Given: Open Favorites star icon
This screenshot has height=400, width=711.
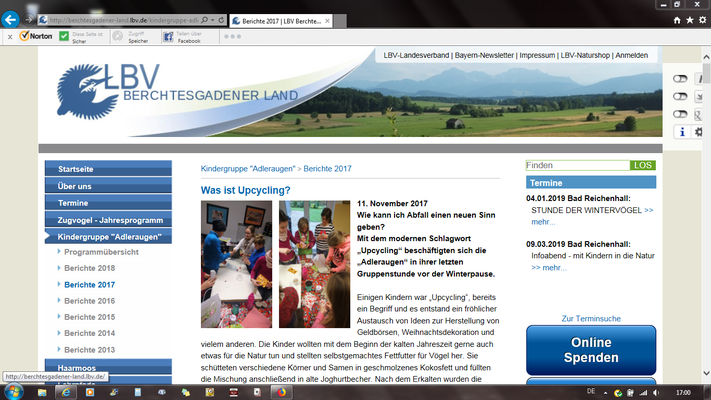Looking at the screenshot, I should tap(690, 20).
